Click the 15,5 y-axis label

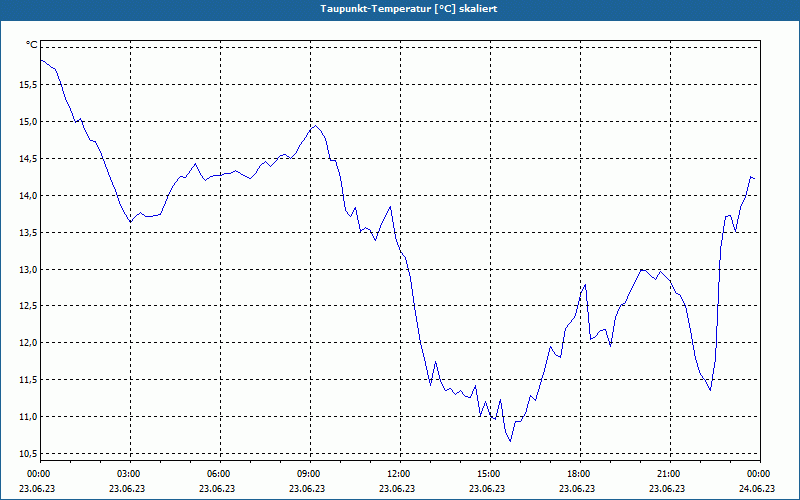(x=28, y=85)
